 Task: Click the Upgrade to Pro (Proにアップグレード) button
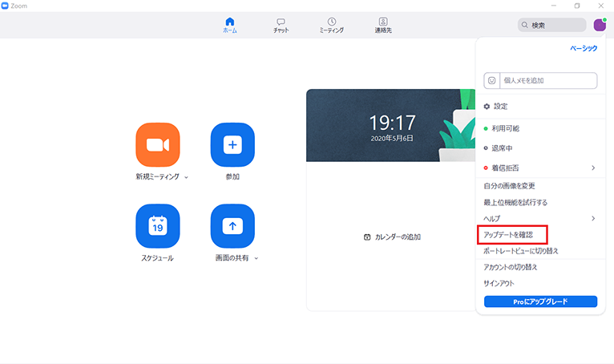[x=540, y=301]
